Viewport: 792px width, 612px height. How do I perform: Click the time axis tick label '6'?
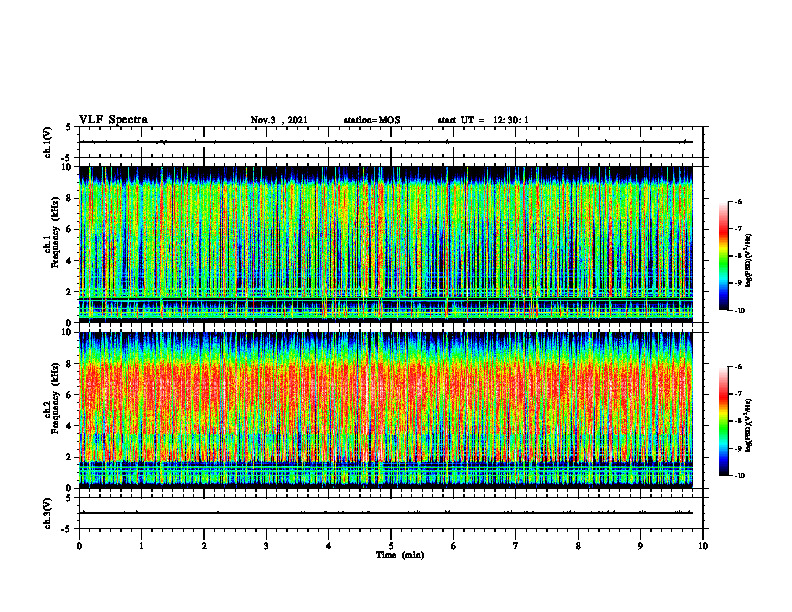[454, 546]
